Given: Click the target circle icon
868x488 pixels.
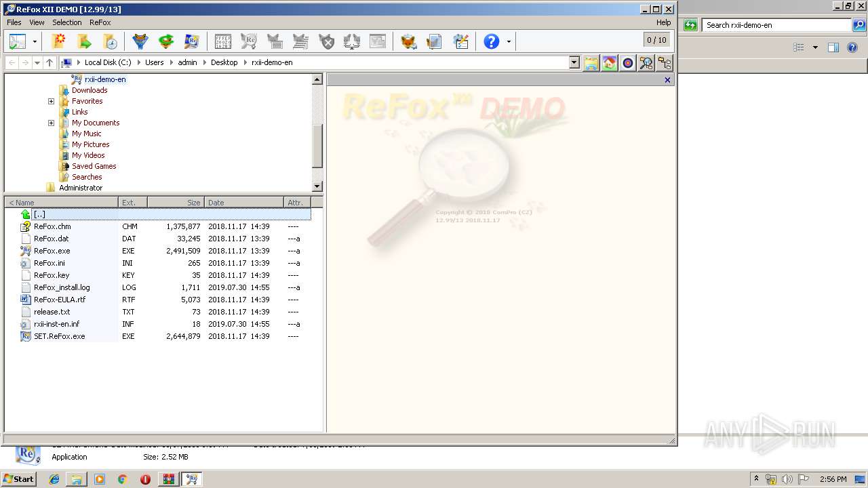Looking at the screenshot, I should 628,63.
